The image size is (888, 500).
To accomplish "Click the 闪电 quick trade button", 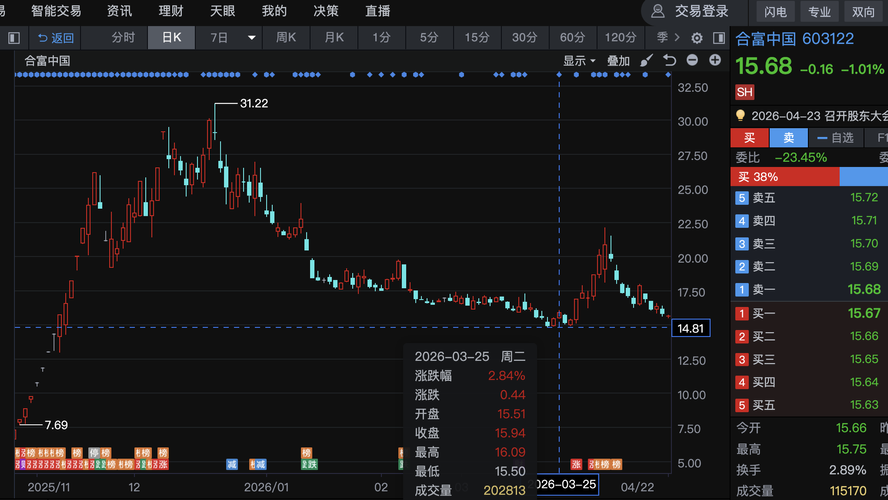I will pos(775,11).
